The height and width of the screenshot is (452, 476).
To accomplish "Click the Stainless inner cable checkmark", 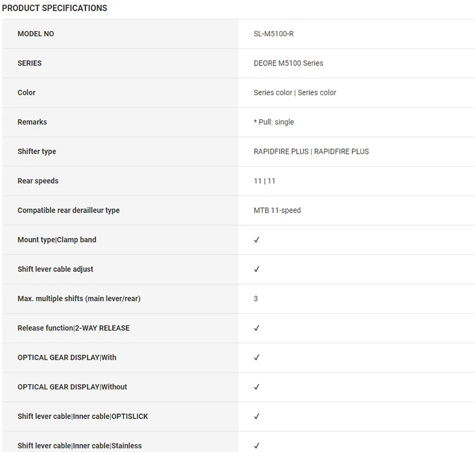I will click(256, 445).
